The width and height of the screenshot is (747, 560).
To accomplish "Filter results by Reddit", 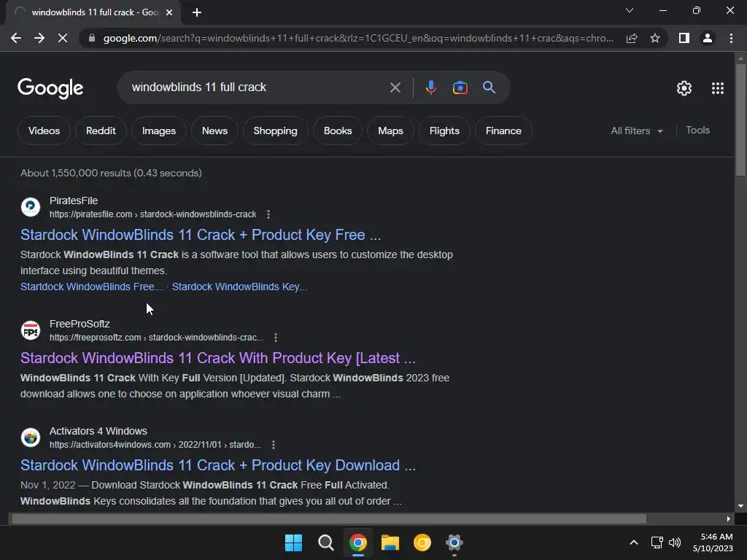I will point(101,131).
